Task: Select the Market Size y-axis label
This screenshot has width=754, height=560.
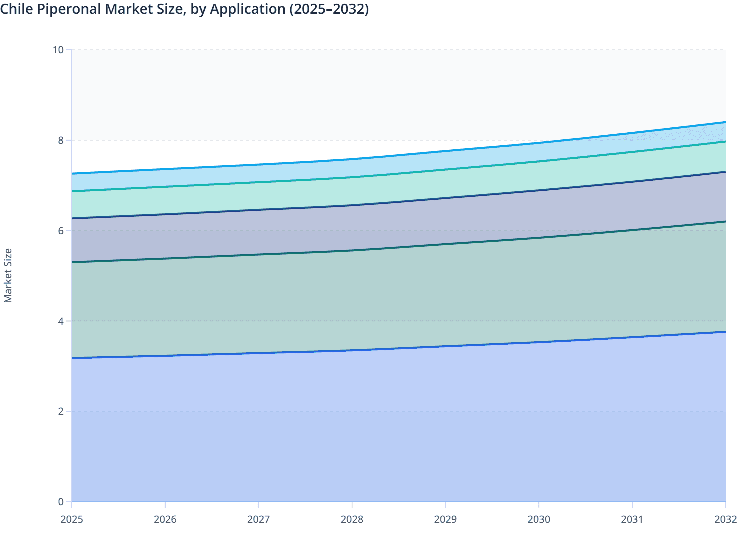Action: click(9, 274)
